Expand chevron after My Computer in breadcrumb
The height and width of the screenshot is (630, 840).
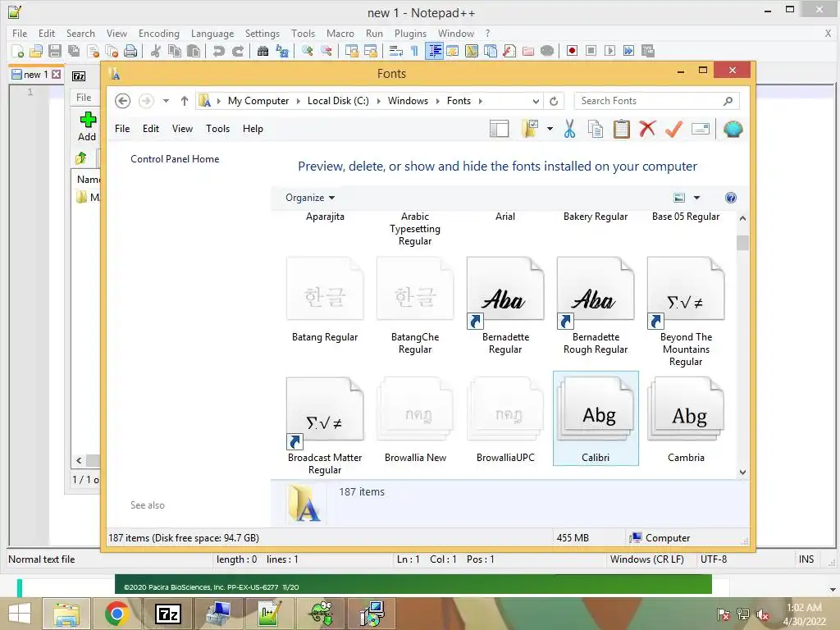[299, 101]
